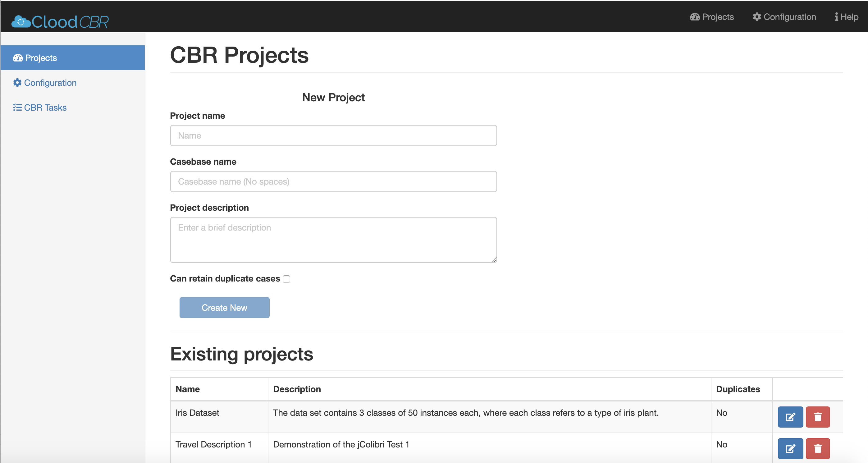Grab the description textarea resize handle
The height and width of the screenshot is (463, 868).
click(494, 259)
